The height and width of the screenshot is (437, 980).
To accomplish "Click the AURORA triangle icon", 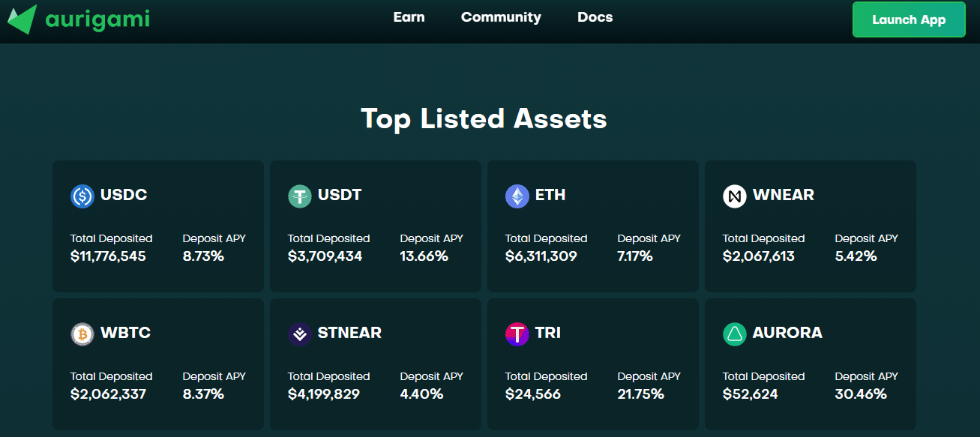I will coord(734,334).
